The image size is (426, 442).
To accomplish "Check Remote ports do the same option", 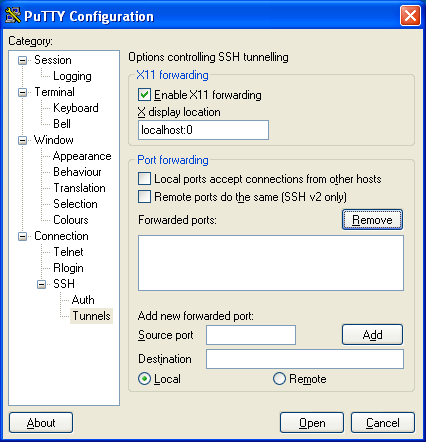I will click(144, 197).
